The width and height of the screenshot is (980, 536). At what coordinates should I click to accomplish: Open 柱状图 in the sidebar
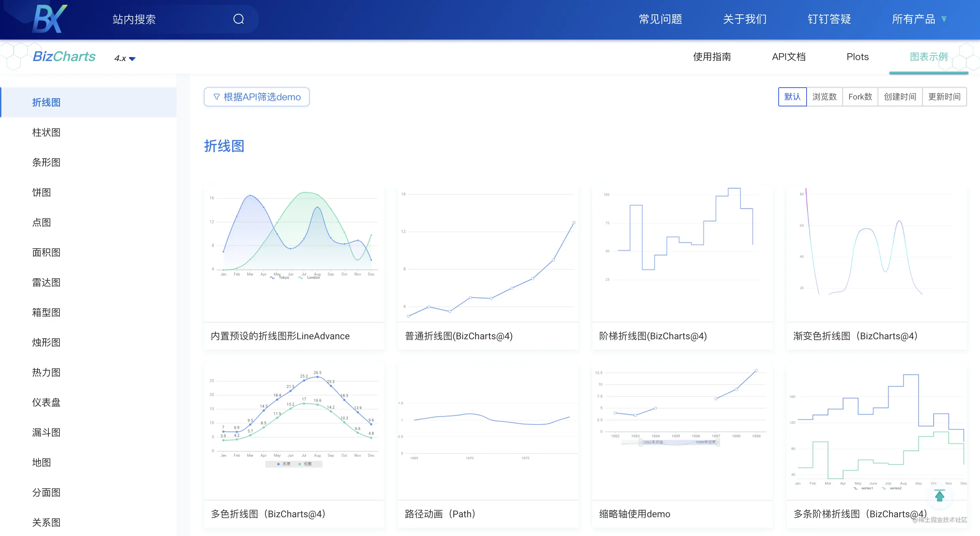point(46,132)
